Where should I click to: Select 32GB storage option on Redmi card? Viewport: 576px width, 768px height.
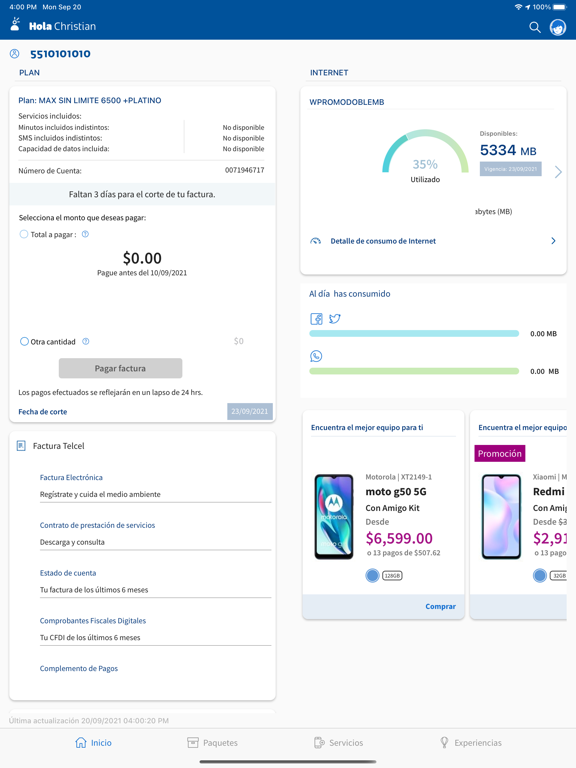558,576
